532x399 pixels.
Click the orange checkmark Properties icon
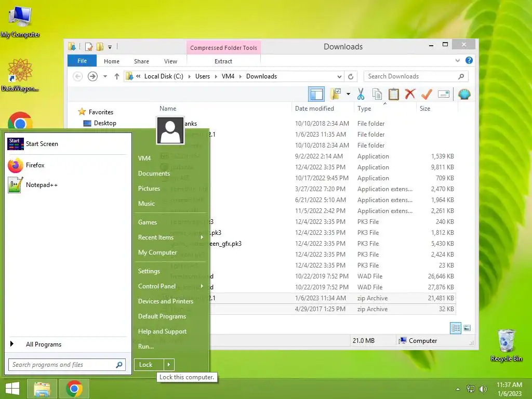click(x=427, y=94)
